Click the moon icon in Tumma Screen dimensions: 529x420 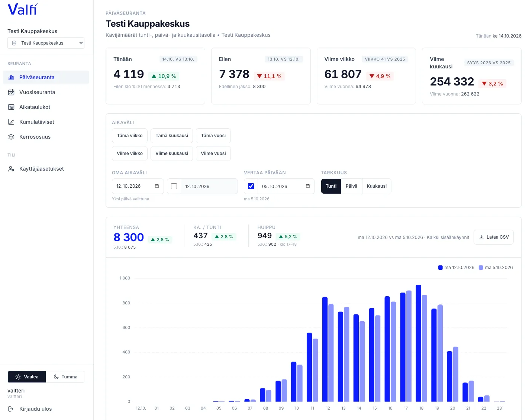56,377
